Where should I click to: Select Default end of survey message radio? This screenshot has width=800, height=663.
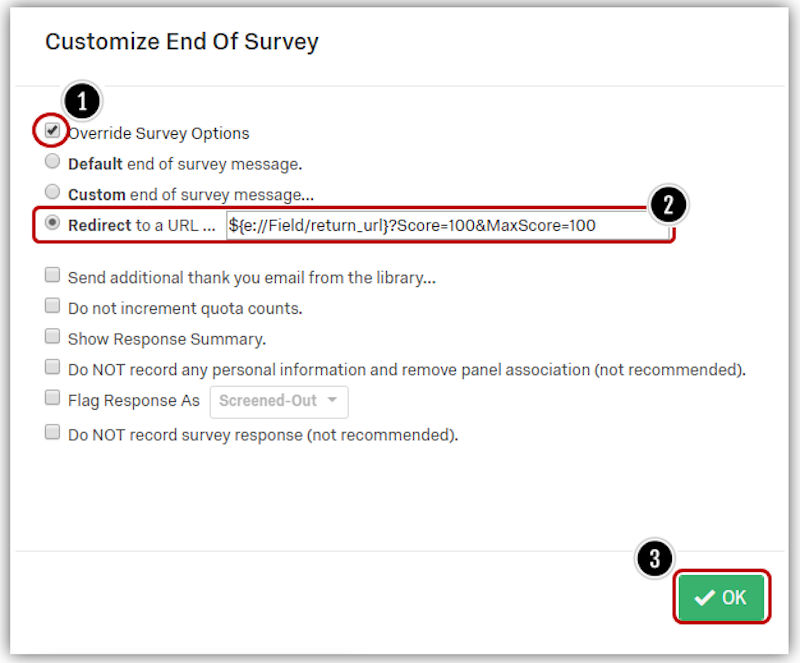pos(52,162)
